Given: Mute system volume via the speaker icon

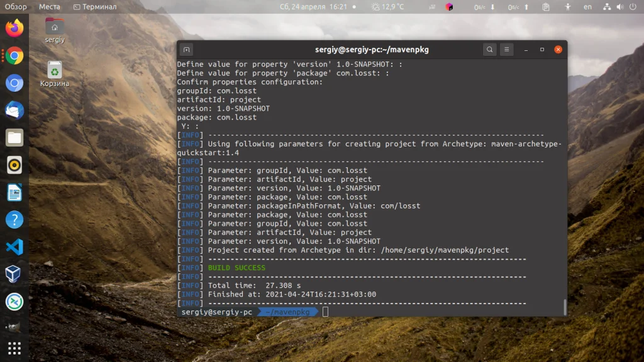Looking at the screenshot, I should pyautogui.click(x=621, y=7).
